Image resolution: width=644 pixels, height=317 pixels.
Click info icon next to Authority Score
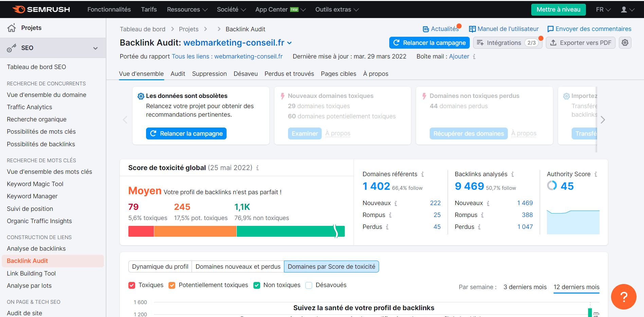pos(596,174)
